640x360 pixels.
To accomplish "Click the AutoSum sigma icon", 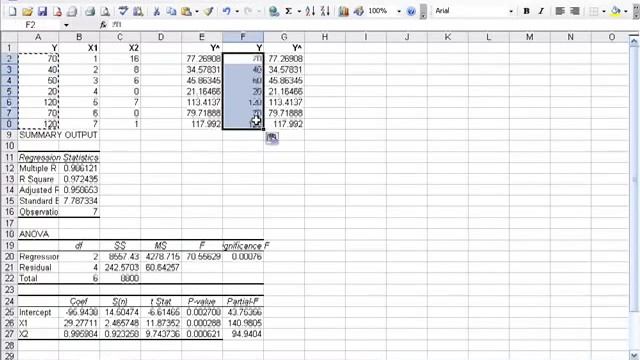I will [289, 11].
